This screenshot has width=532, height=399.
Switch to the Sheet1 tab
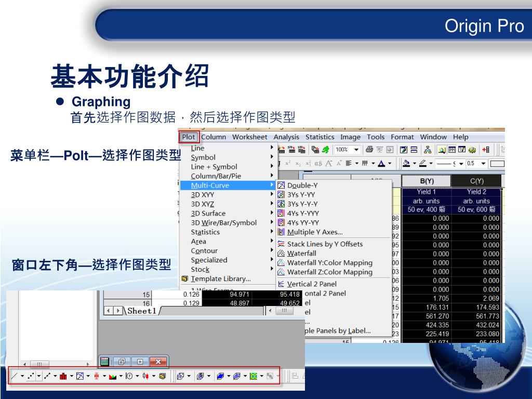tap(141, 311)
